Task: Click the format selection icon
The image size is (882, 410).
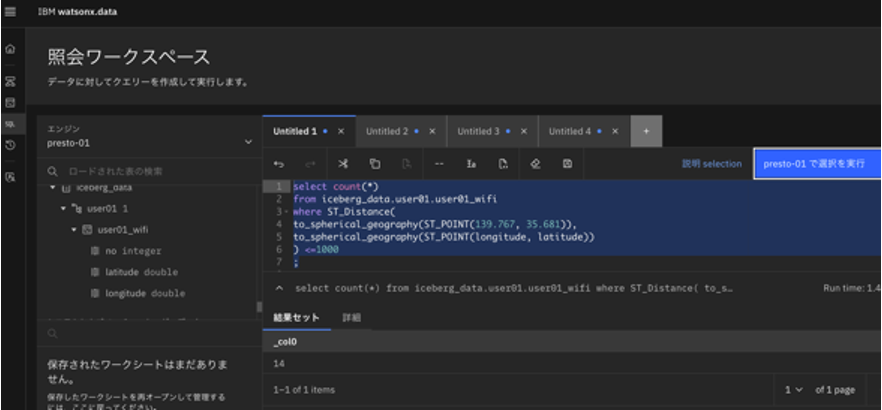Action: (503, 164)
